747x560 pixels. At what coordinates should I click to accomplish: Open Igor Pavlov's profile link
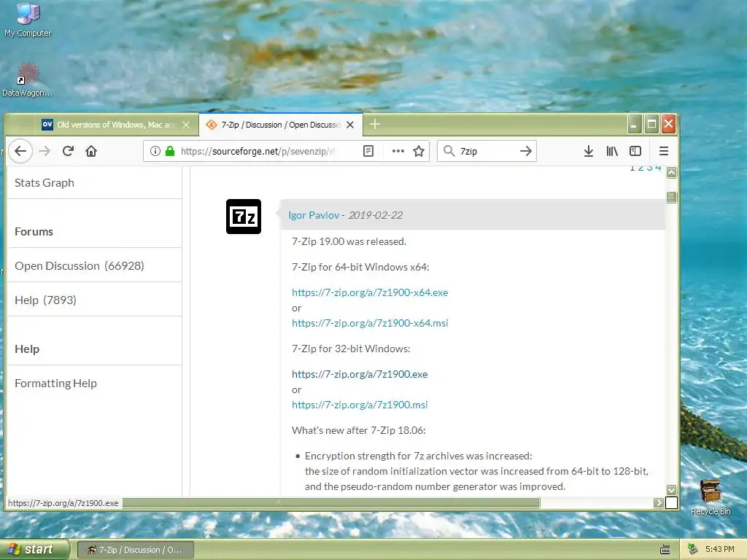(314, 215)
